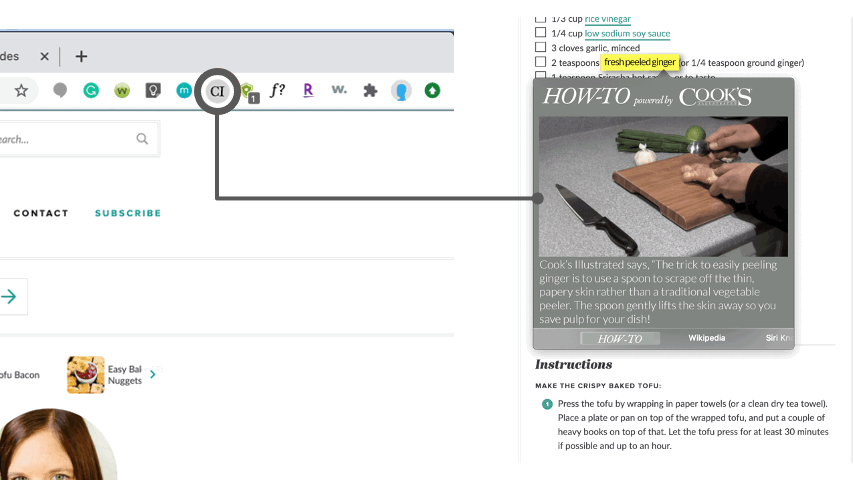Click the ginger peeling how-to image
Viewport: 853px width, 480px height.
pyautogui.click(x=663, y=186)
